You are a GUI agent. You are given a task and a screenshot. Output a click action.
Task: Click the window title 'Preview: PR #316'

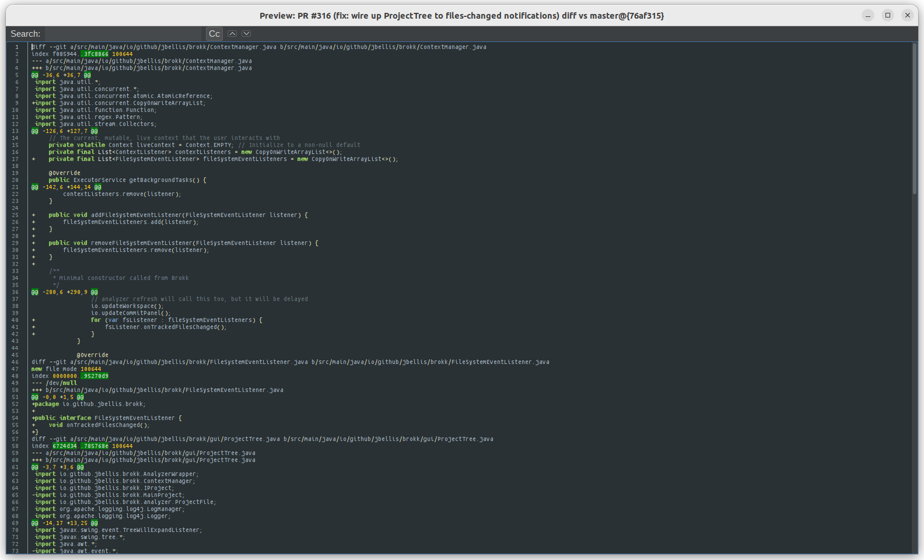[x=461, y=16]
